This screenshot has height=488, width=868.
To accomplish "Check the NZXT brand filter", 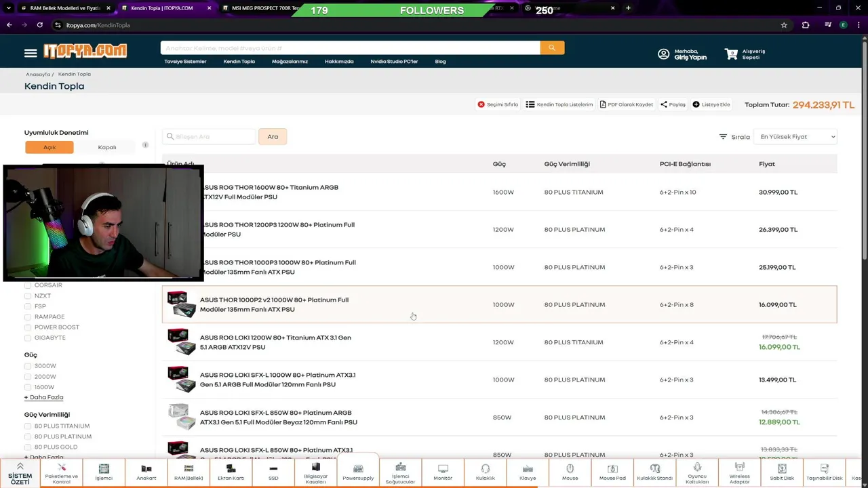I will 28,296.
